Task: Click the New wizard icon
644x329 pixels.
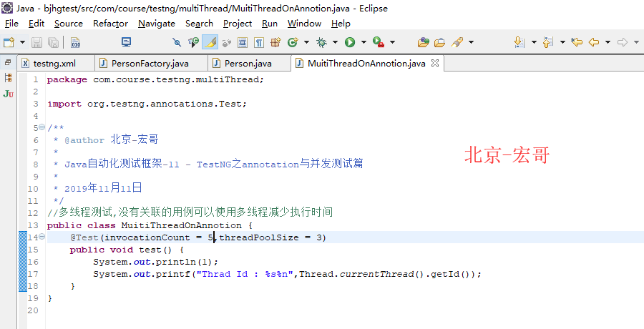Action: (x=9, y=42)
